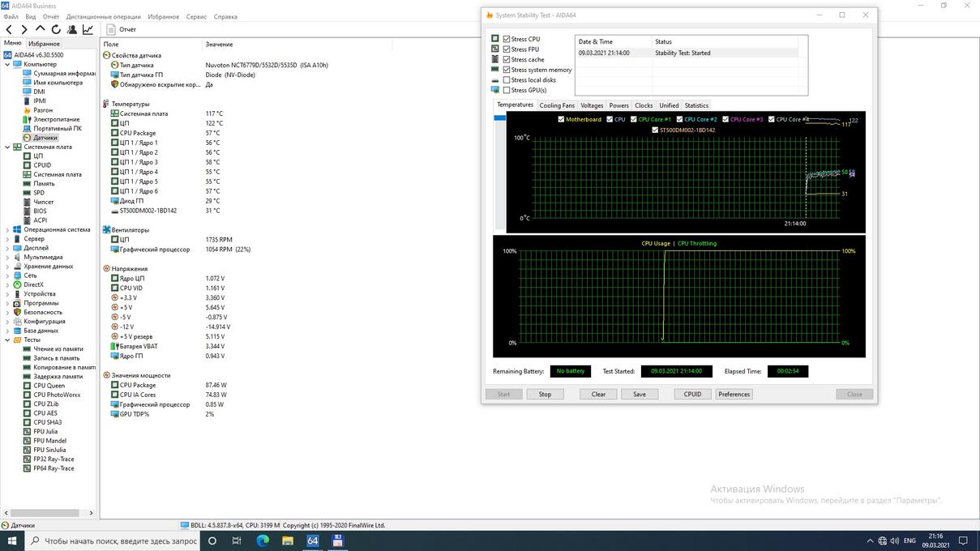
Task: Open the SPD tree item
Action: pyautogui.click(x=39, y=193)
